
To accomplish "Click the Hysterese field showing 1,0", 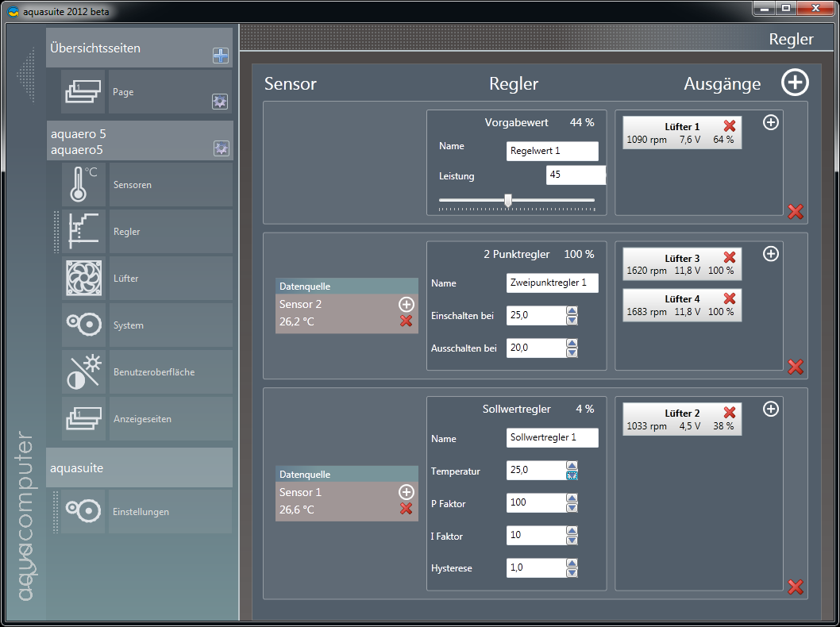I will pyautogui.click(x=536, y=567).
